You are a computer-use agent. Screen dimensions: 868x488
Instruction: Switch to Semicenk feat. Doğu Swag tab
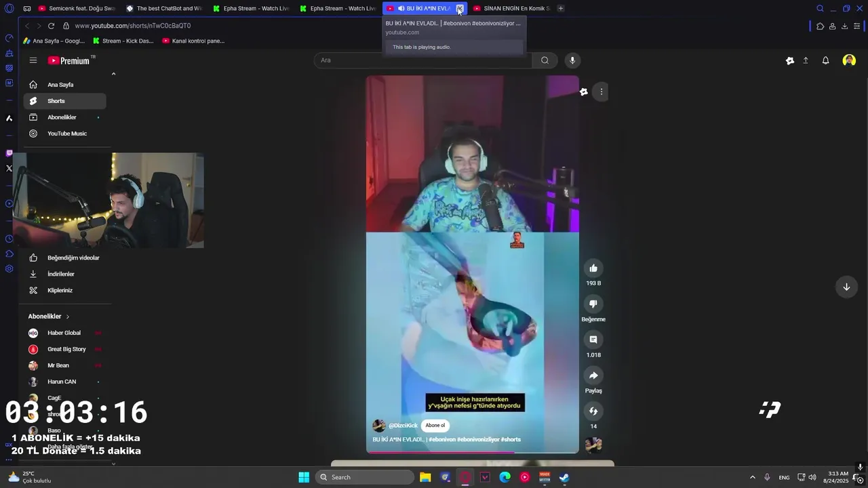pyautogui.click(x=77, y=8)
